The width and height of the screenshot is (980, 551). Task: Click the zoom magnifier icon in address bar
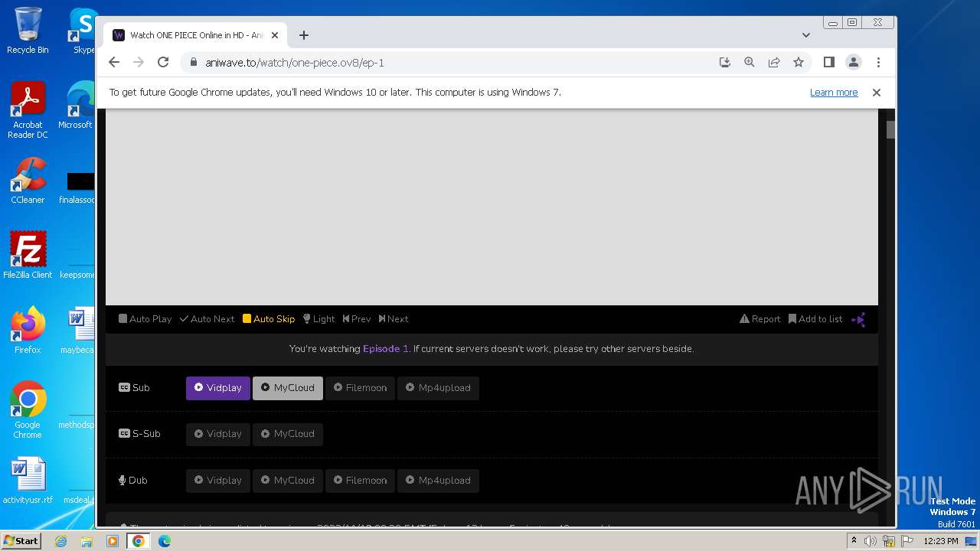point(750,63)
